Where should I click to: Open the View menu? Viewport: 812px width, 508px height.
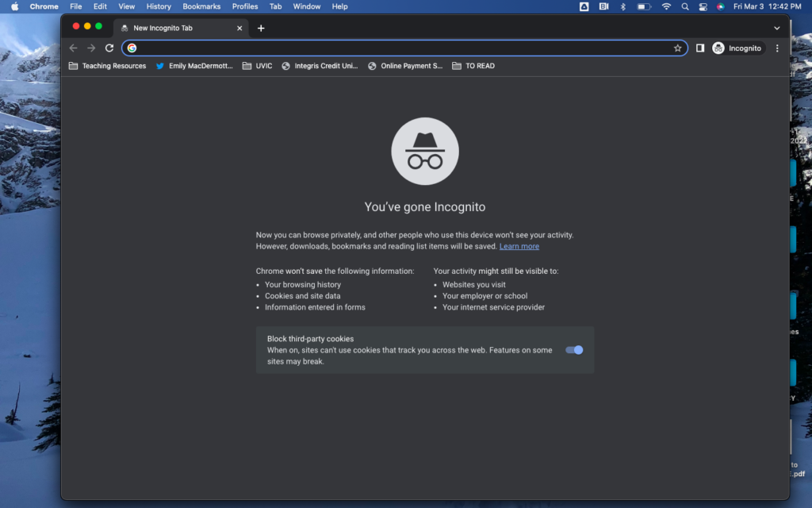point(126,6)
